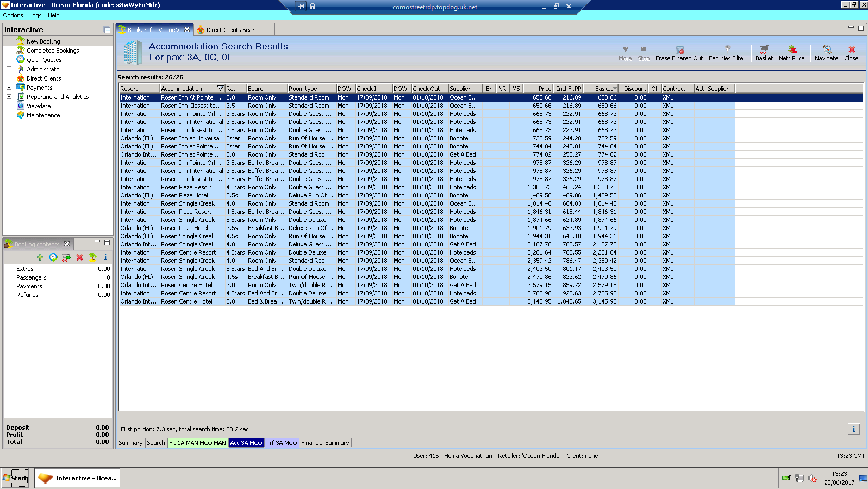Open the Logs menu
Screen dimensions: 868x489
pyautogui.click(x=35, y=16)
